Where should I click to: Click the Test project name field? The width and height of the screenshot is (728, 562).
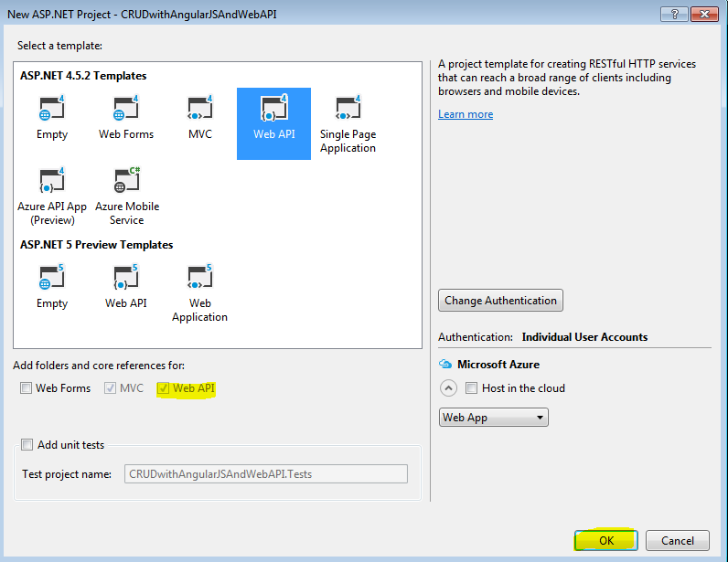pos(266,474)
